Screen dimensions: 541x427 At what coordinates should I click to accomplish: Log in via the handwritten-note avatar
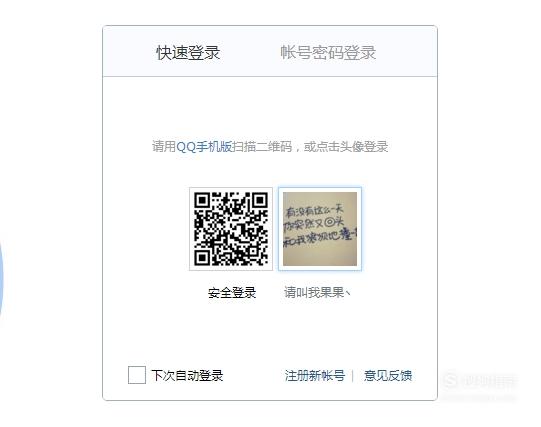tap(320, 229)
